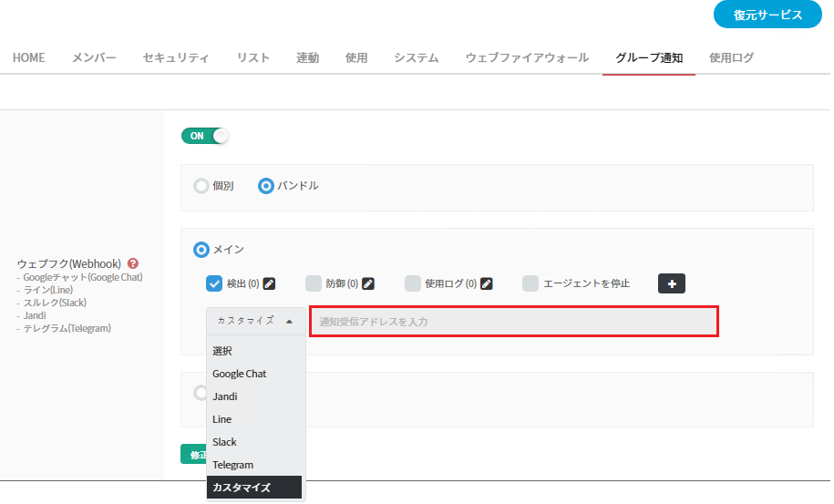The height and width of the screenshot is (504, 834).
Task: Select the バンドル radio option
Action: (266, 186)
